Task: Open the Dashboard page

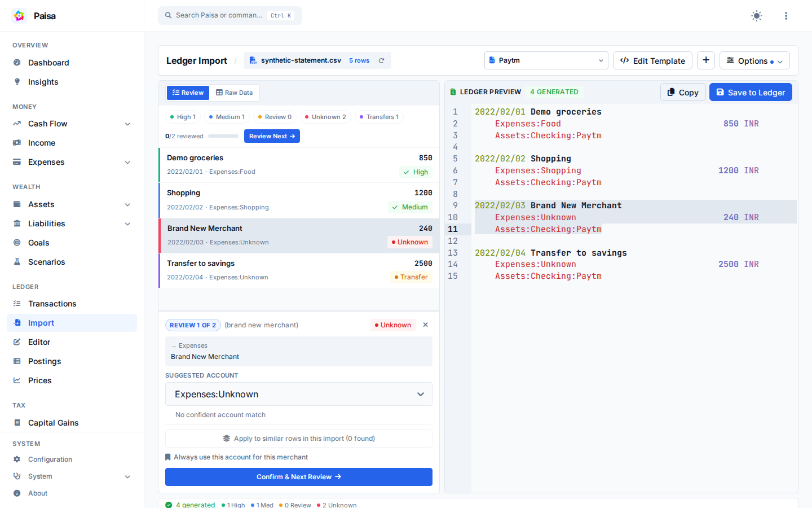Action: pyautogui.click(x=72, y=63)
